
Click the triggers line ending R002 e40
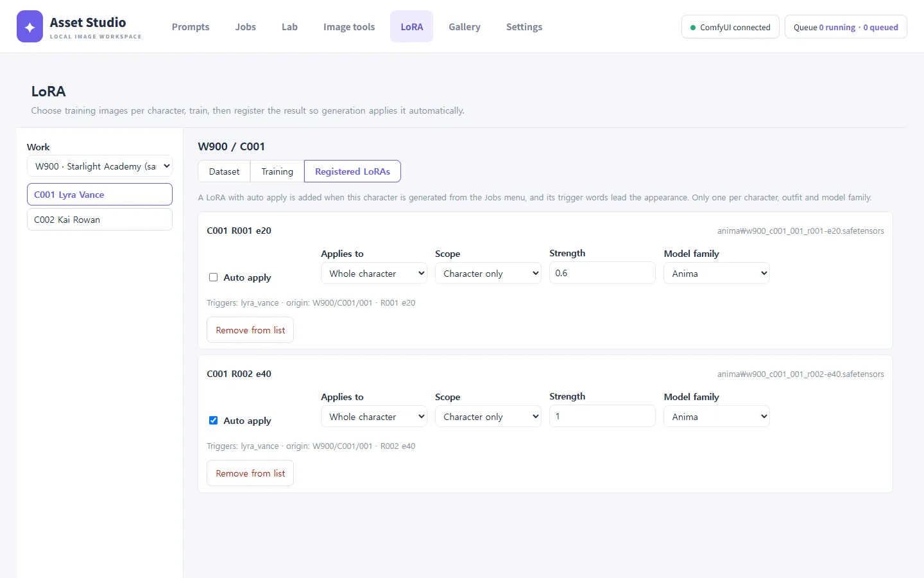point(311,446)
